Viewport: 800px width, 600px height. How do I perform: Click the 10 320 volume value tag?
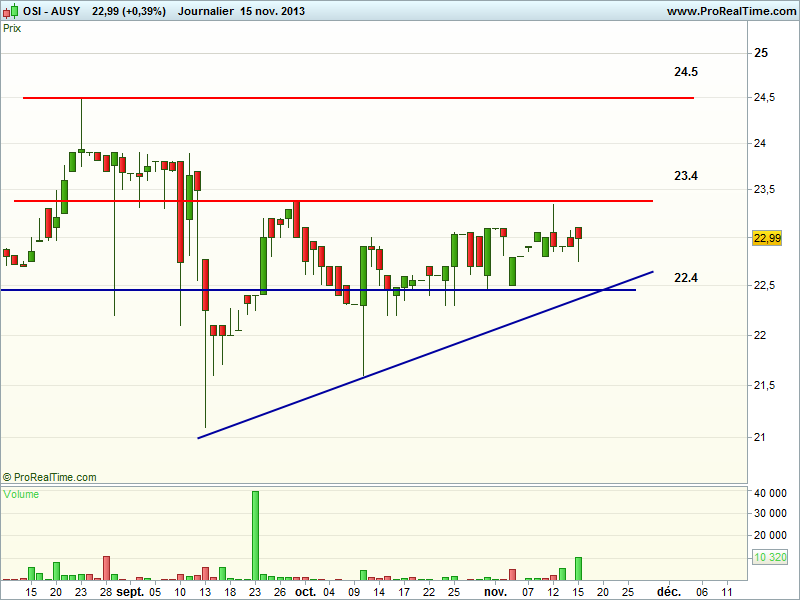772,556
